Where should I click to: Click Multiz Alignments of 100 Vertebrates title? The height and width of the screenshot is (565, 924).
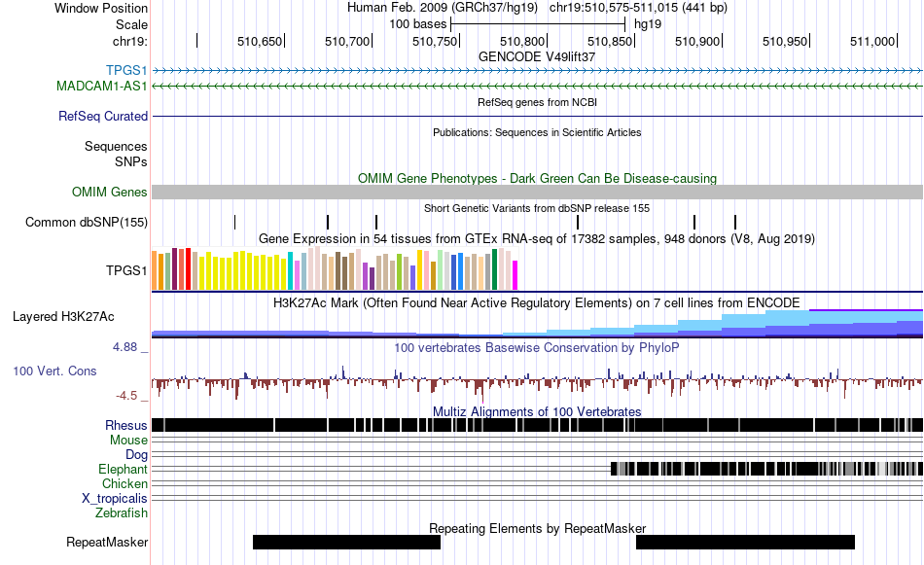coord(537,411)
